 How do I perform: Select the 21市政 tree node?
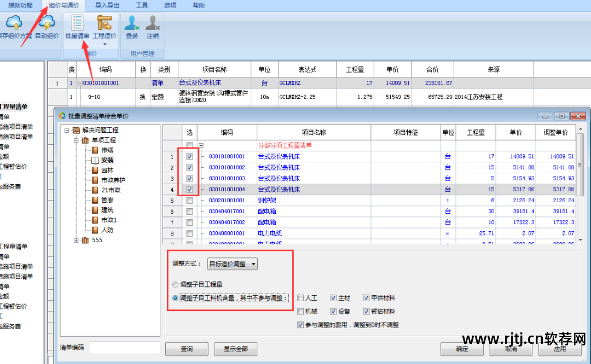(x=111, y=190)
